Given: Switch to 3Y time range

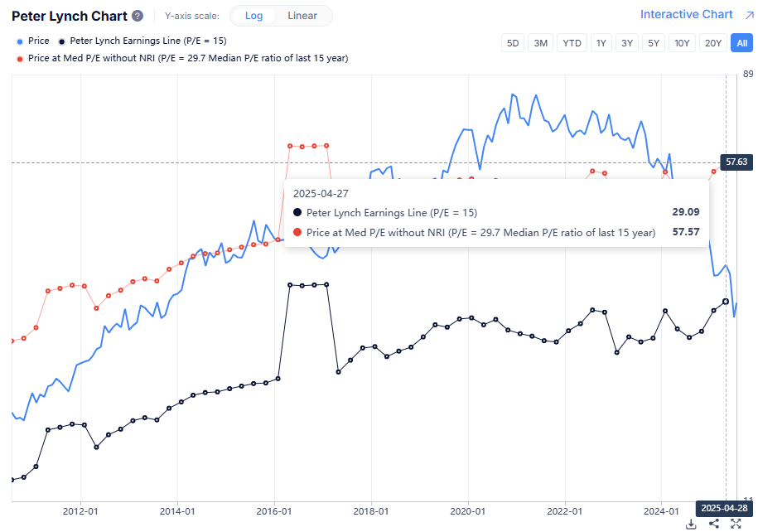Looking at the screenshot, I should 627,43.
